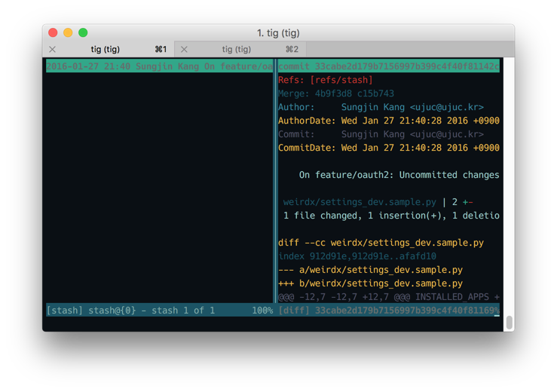Click the '+++ b/weirdx/settings_dev.sample.py' line
Screen dimensions: 557x392
(x=370, y=283)
